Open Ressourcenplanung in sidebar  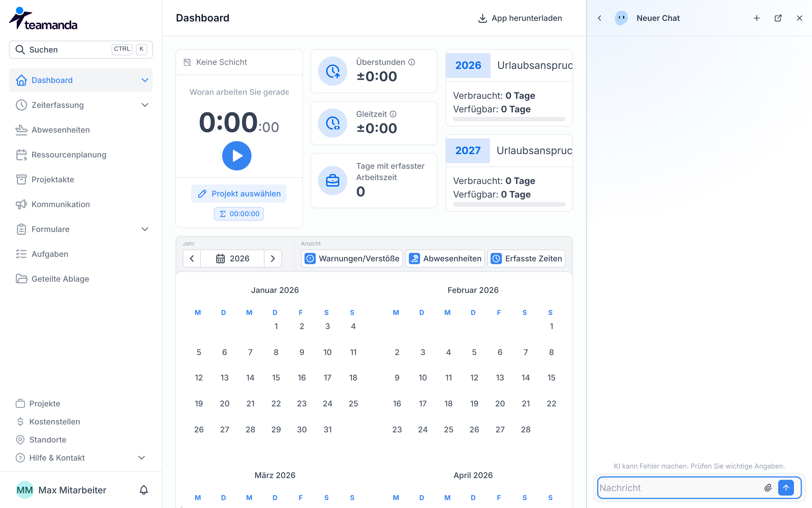[81, 155]
